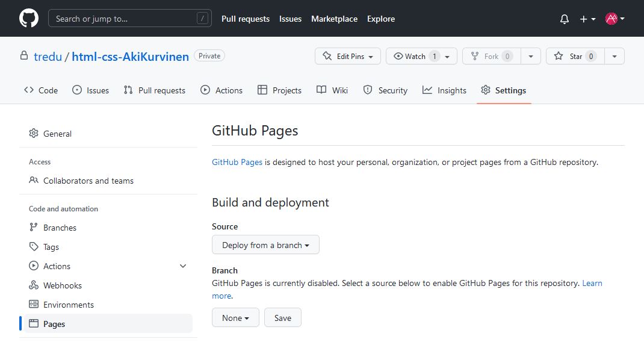Open Branches settings in sidebar

pyautogui.click(x=108, y=228)
